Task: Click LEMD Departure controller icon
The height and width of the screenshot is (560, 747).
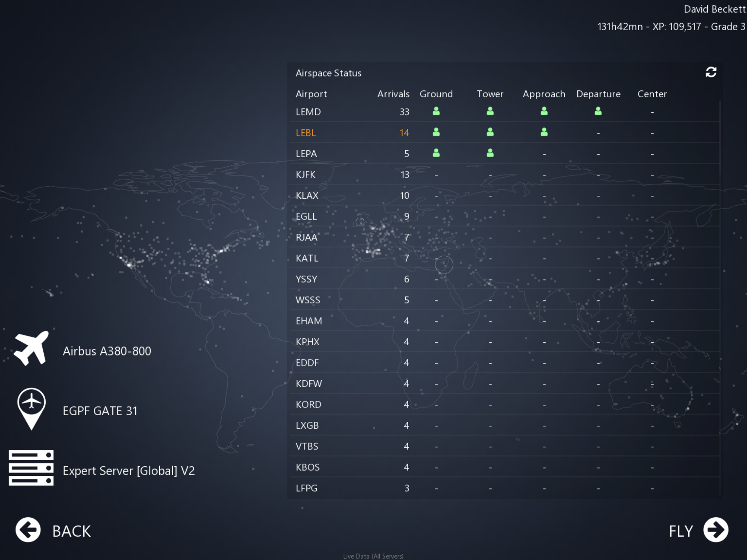Action: point(598,111)
